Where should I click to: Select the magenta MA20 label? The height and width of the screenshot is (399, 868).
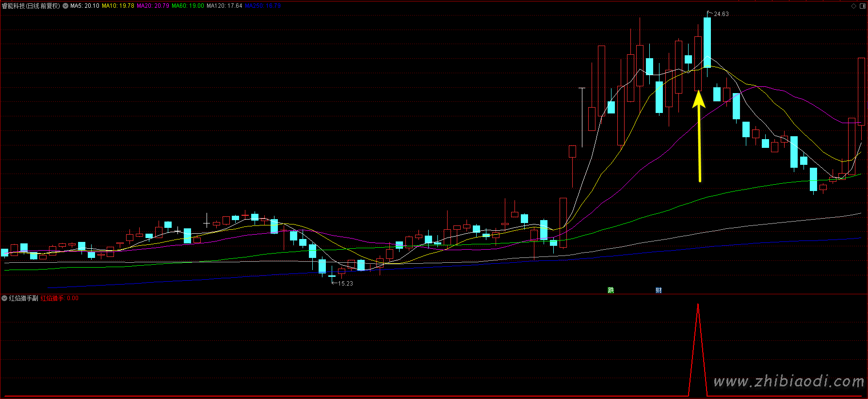(x=153, y=6)
